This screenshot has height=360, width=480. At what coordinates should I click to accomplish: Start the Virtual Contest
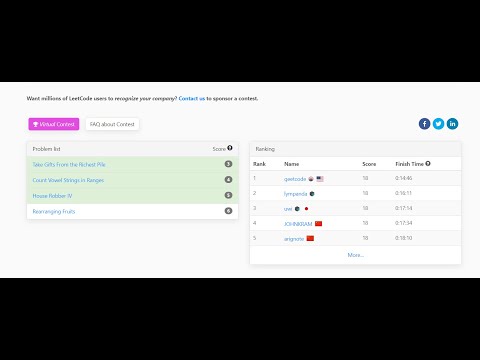[54, 124]
